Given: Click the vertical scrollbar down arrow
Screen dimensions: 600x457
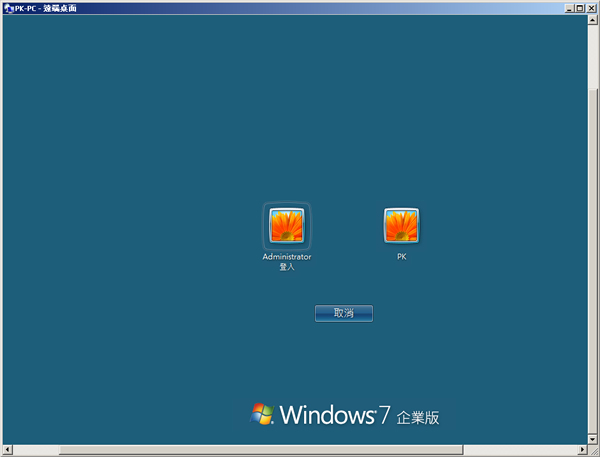Looking at the screenshot, I should tap(592, 439).
